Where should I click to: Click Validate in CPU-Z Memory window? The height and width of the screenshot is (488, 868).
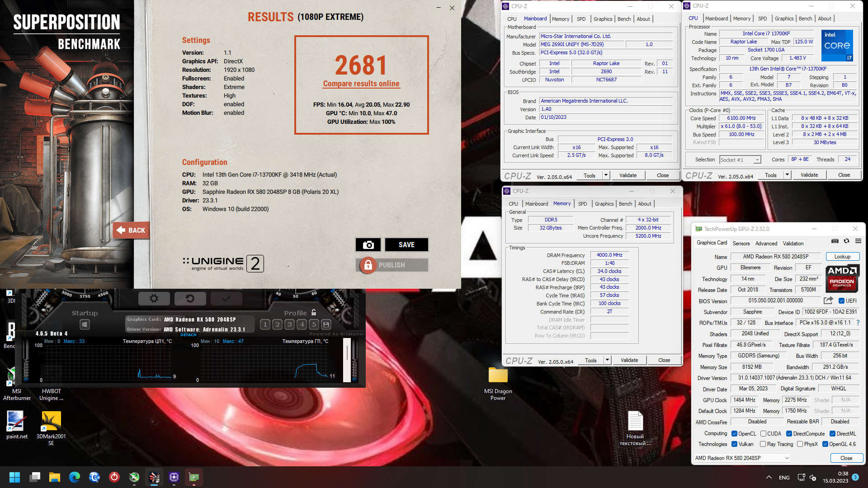pos(629,360)
